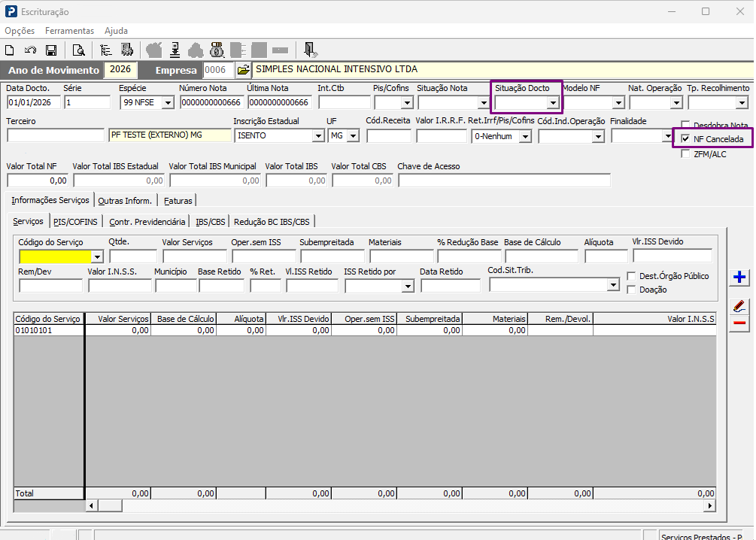
Task: Select service row 01010101
Action: [x=365, y=330]
